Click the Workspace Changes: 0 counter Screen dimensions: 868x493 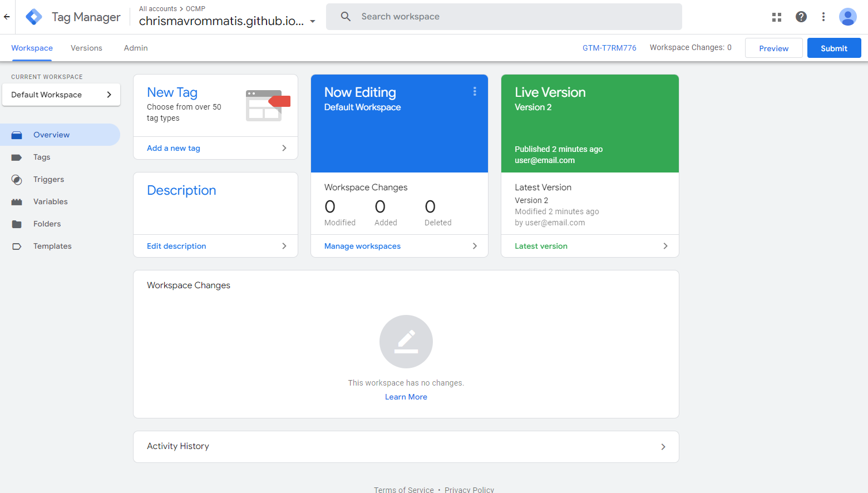[691, 48]
